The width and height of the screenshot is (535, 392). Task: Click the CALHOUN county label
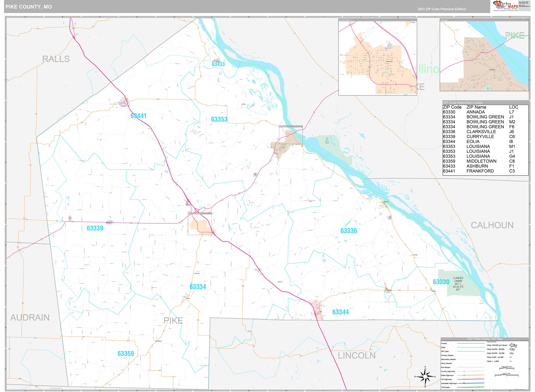[x=492, y=225]
